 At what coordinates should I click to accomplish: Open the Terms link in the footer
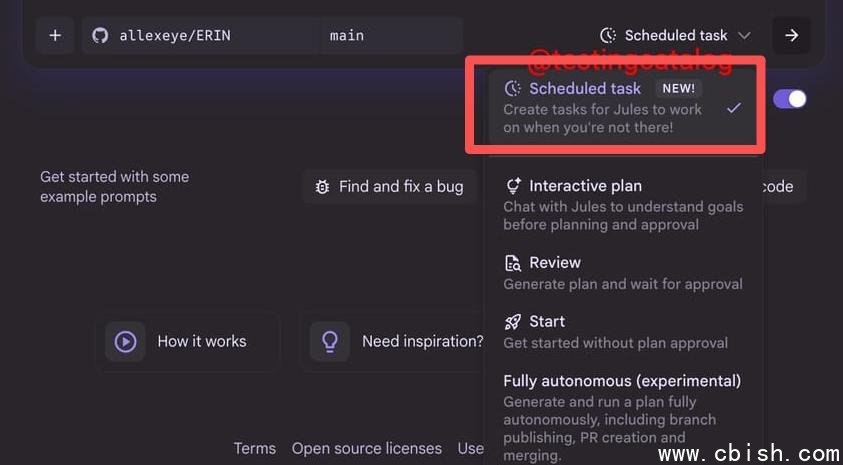point(254,448)
